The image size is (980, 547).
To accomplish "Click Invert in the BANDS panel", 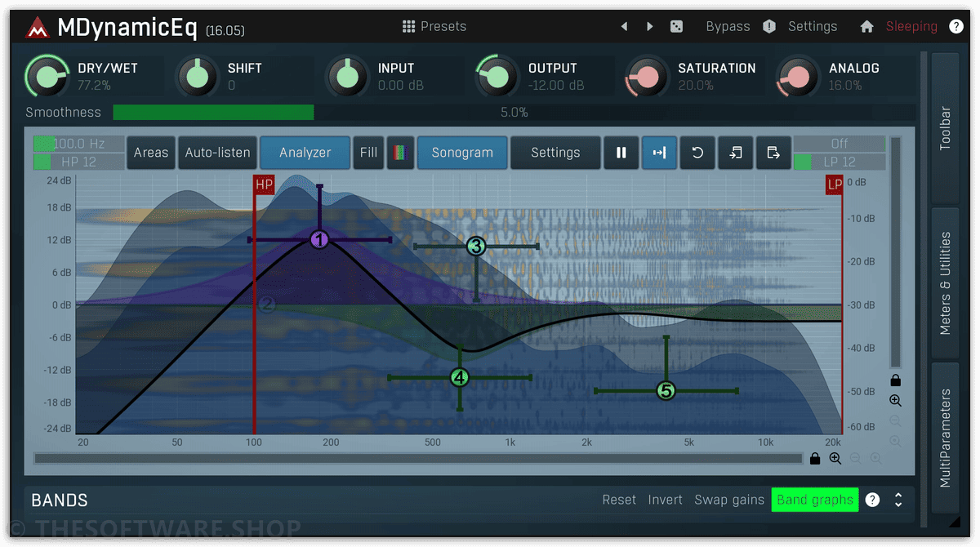I will click(x=665, y=500).
